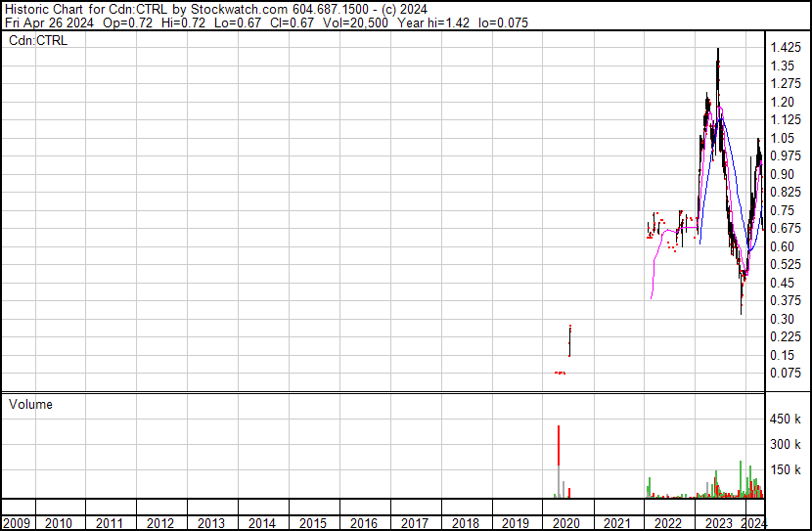Image resolution: width=812 pixels, height=531 pixels.
Task: Click the 2015 year label
Action: click(313, 523)
